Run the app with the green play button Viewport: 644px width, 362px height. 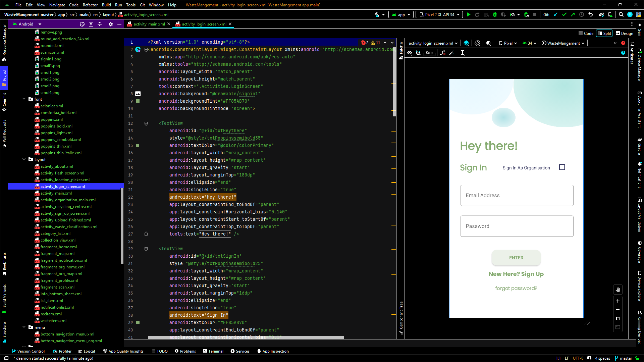[469, 15]
